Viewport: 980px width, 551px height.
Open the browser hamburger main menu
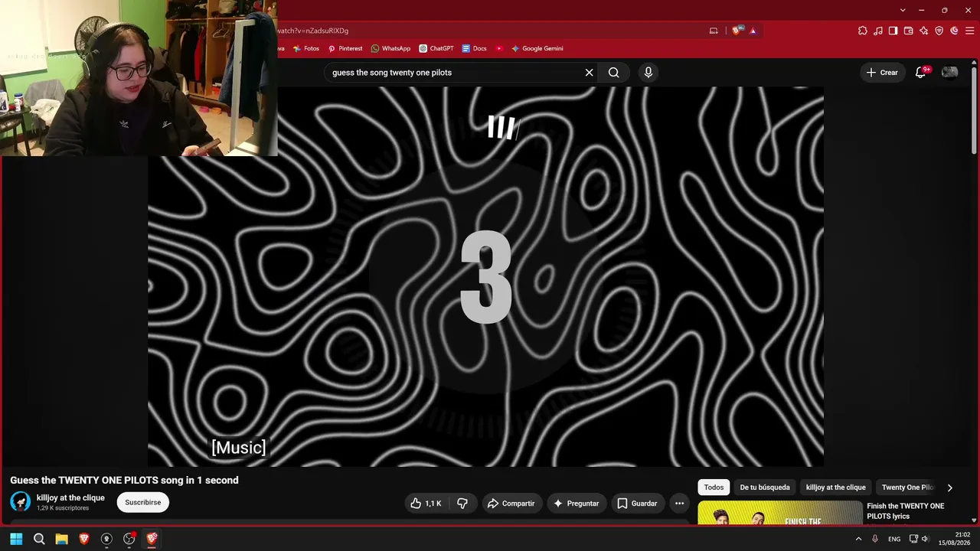pos(969,31)
